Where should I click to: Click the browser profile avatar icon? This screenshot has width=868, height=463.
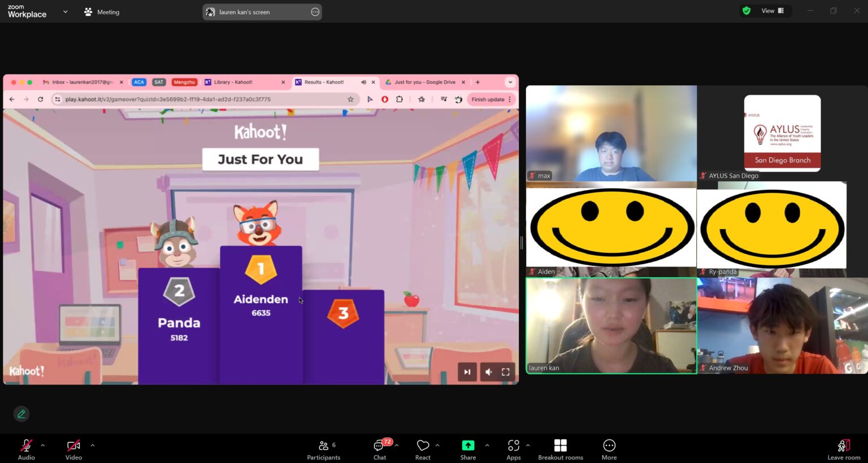point(458,99)
